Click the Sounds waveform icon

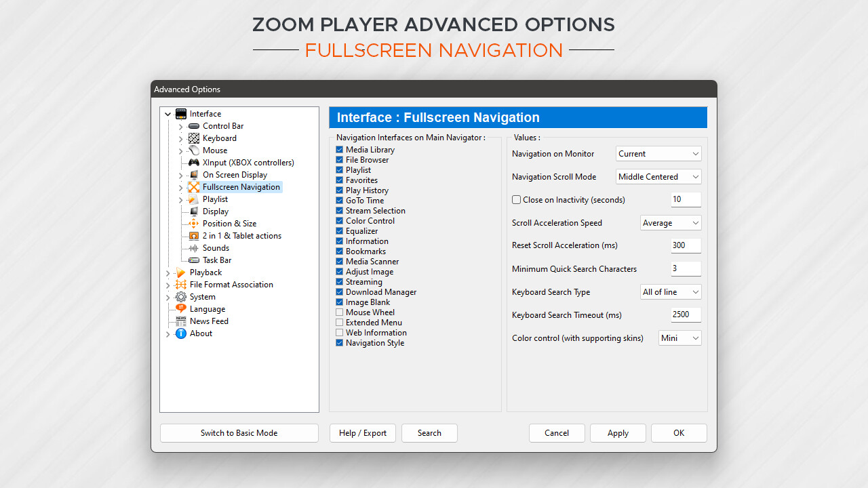[194, 248]
